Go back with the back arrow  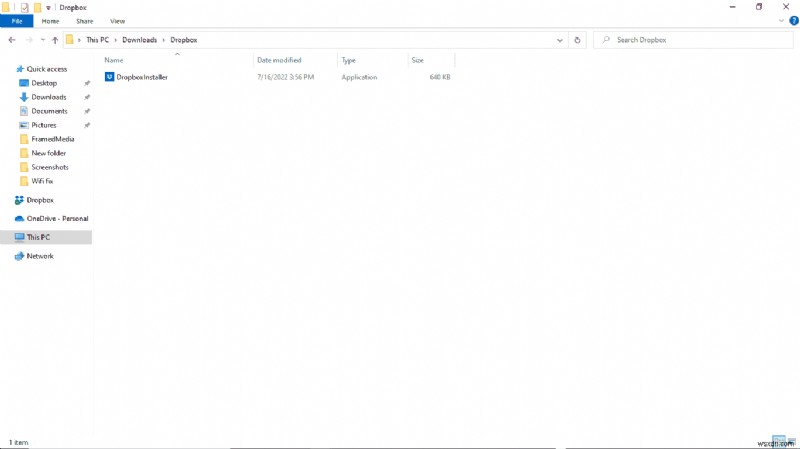pos(12,40)
